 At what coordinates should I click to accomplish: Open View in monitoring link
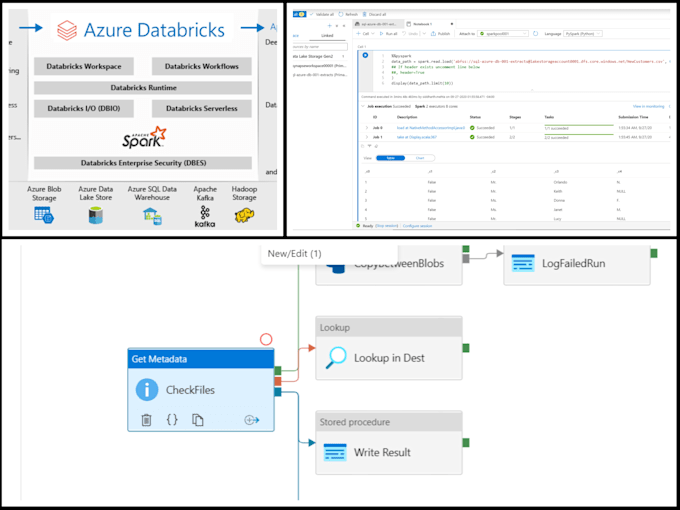pos(648,106)
